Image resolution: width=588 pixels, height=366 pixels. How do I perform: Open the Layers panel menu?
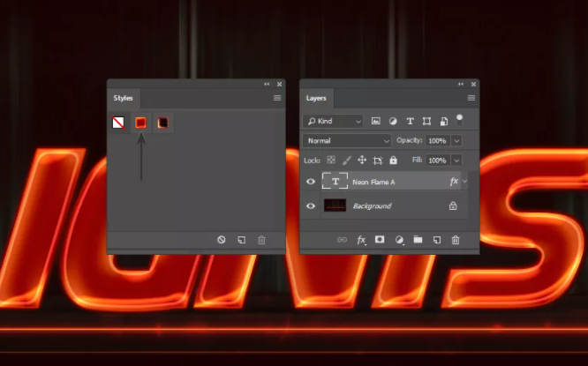click(471, 98)
